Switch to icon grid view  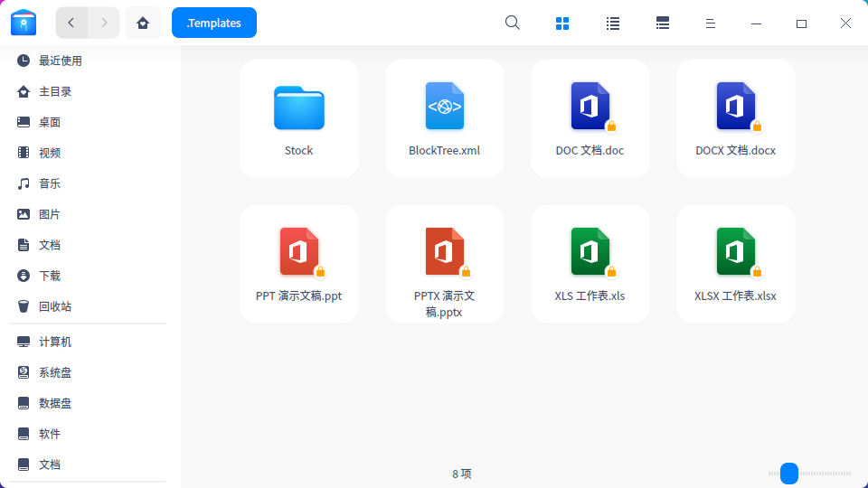coord(562,23)
